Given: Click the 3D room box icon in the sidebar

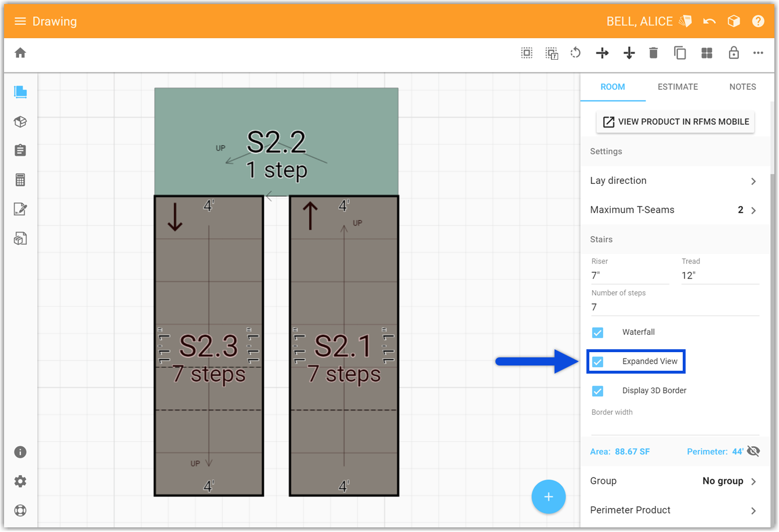Looking at the screenshot, I should (x=20, y=238).
